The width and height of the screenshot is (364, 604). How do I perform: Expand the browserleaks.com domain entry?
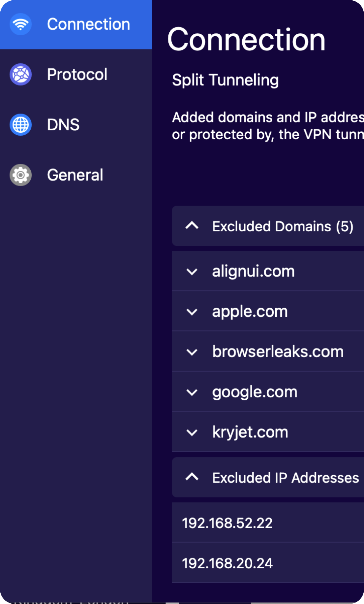coord(192,352)
